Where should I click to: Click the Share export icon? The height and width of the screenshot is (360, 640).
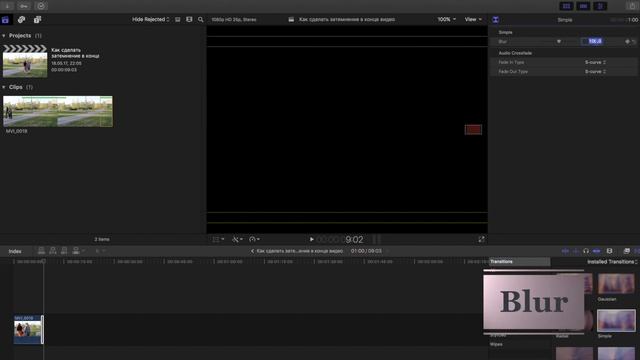pos(631,6)
